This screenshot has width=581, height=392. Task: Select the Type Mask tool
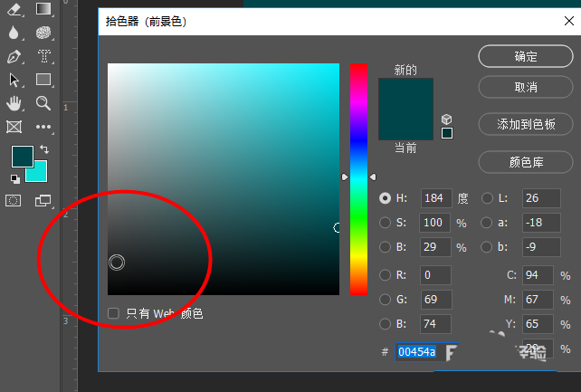click(x=43, y=56)
